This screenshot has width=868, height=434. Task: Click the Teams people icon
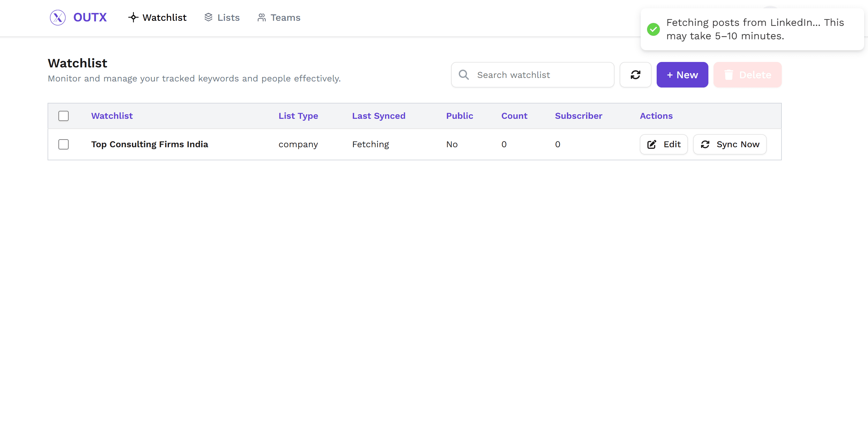point(261,18)
